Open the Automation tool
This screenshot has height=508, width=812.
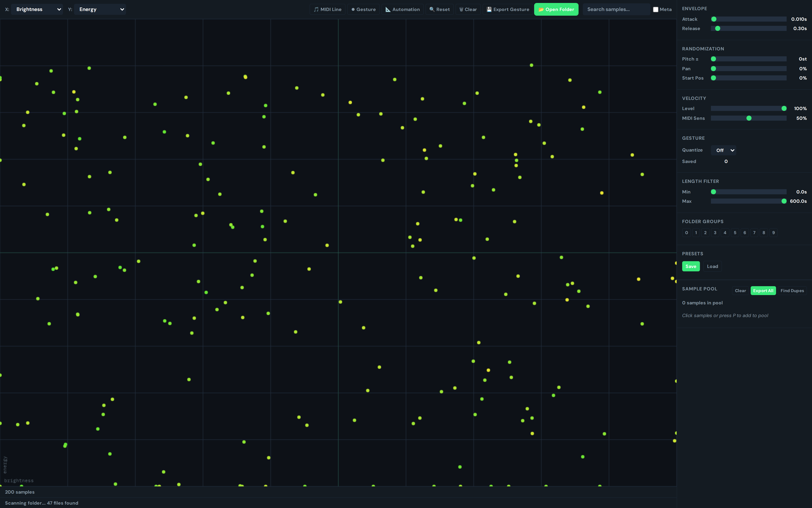403,9
